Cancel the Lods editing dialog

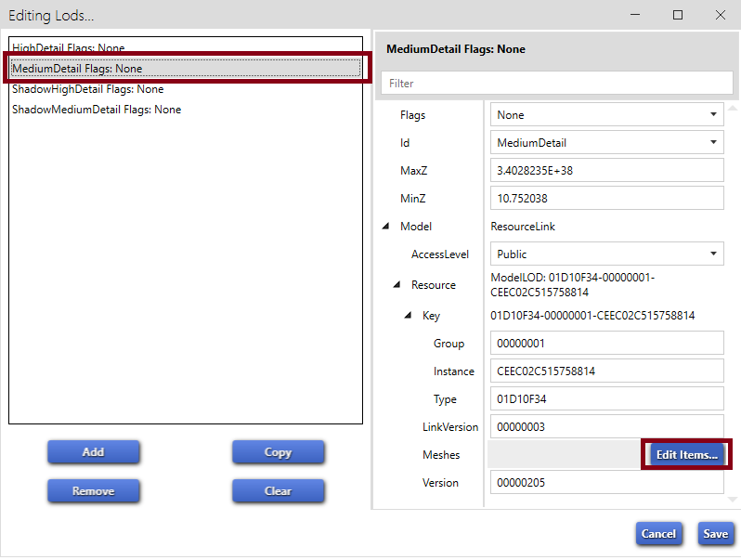pyautogui.click(x=658, y=534)
